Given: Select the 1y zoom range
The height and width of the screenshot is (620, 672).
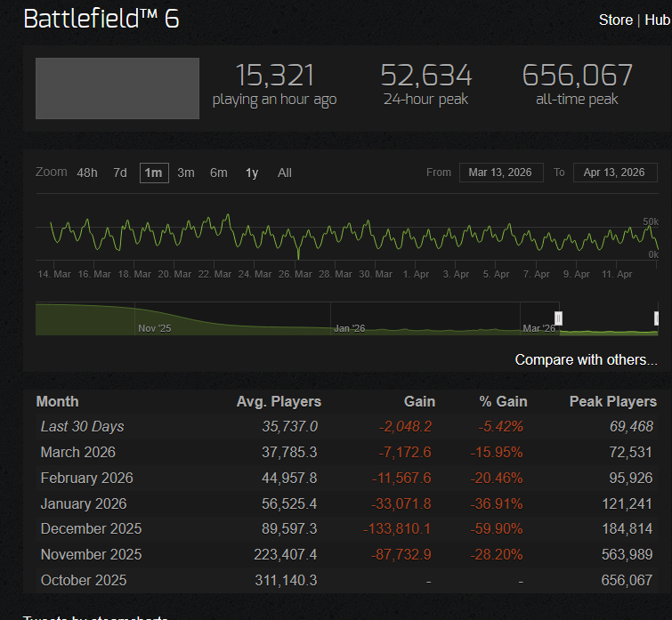Looking at the screenshot, I should [x=252, y=173].
